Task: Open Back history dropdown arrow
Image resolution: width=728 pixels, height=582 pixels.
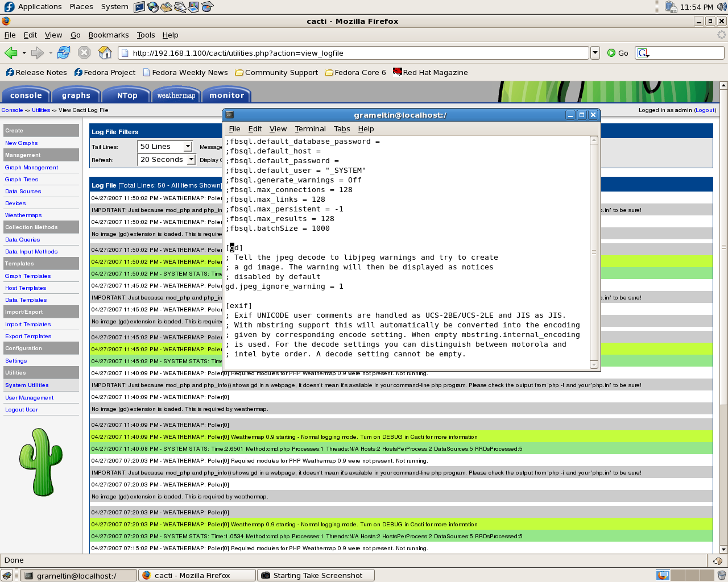Action: [24, 53]
